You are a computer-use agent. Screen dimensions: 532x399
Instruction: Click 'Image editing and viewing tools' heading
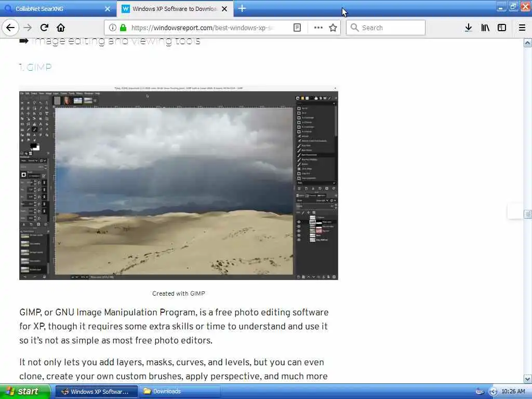point(116,41)
